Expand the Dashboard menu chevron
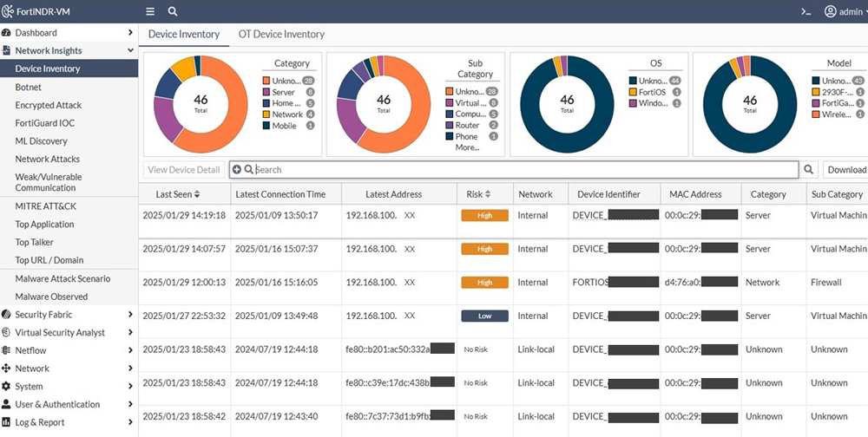Screen dimensions: 868x437 coord(130,33)
